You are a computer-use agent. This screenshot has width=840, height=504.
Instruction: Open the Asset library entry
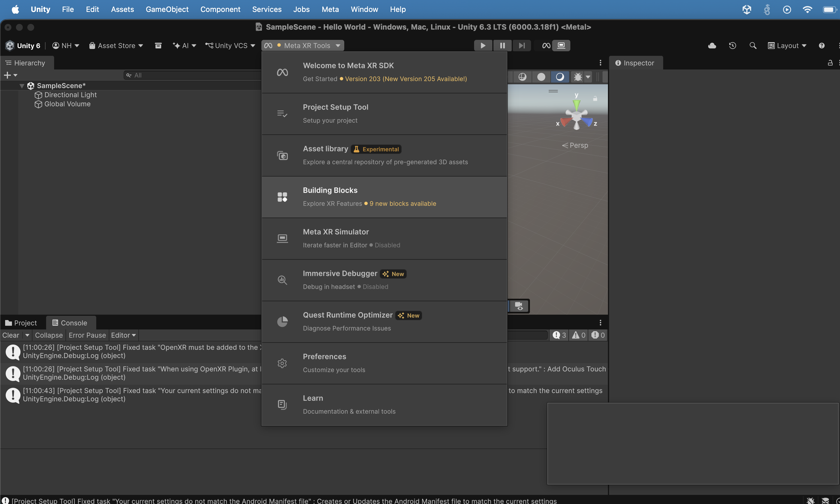point(384,155)
